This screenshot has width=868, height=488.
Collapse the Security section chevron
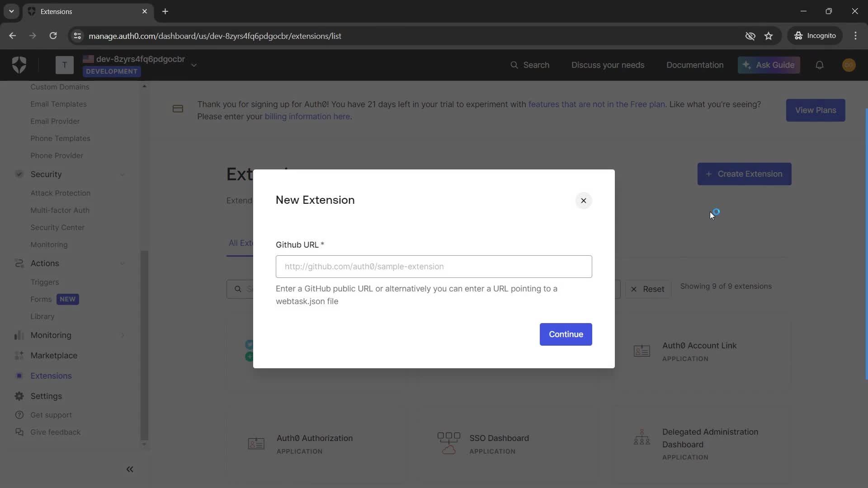pyautogui.click(x=122, y=174)
